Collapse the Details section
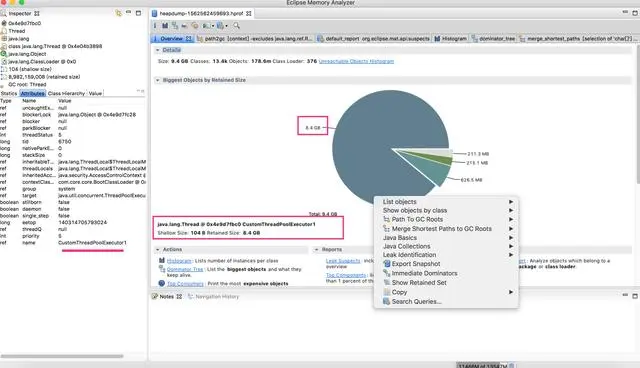The width and height of the screenshot is (640, 368). pos(158,50)
